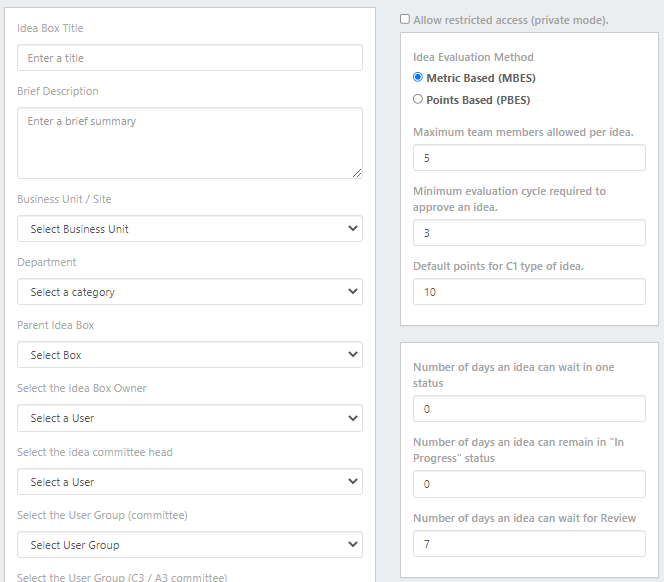Viewport: 664px width, 582px height.
Task: Open the Parent Idea Box dropdown
Action: coord(190,355)
